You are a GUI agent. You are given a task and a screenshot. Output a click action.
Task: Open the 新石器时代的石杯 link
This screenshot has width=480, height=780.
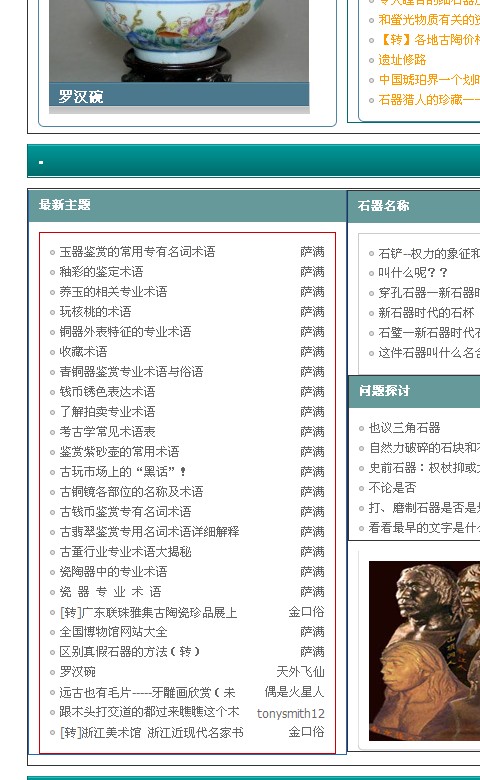click(426, 312)
